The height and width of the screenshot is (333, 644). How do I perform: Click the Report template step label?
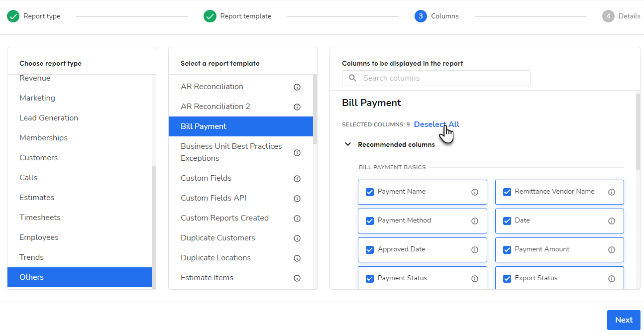[246, 16]
